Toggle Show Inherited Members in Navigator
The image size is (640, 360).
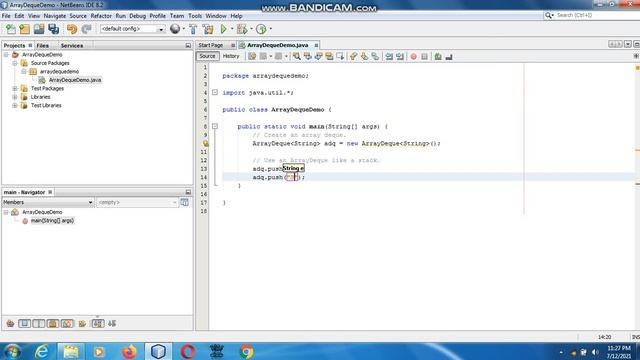[10, 324]
